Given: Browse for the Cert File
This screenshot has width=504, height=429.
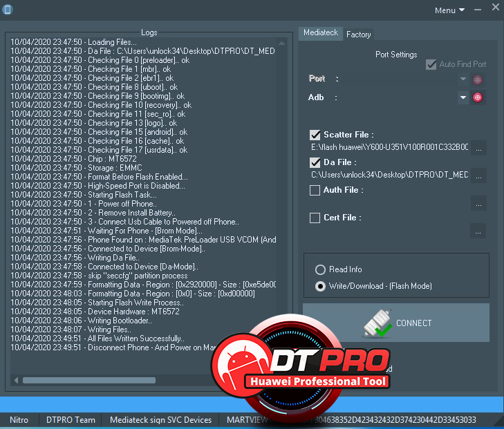Looking at the screenshot, I should click(478, 231).
